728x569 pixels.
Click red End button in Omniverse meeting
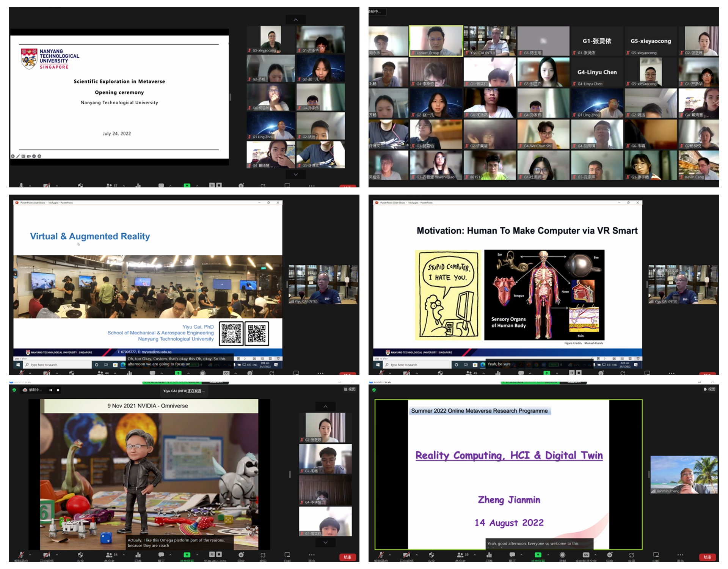tap(347, 557)
